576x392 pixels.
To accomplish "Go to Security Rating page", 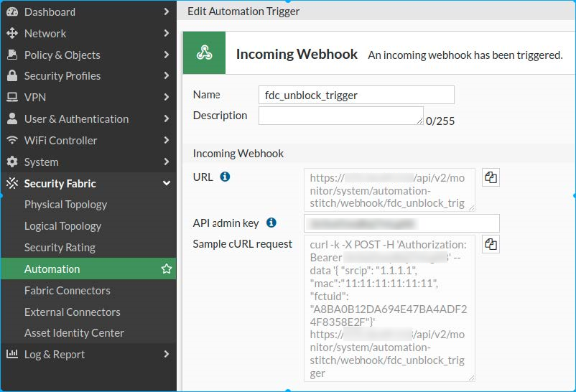I will click(60, 248).
